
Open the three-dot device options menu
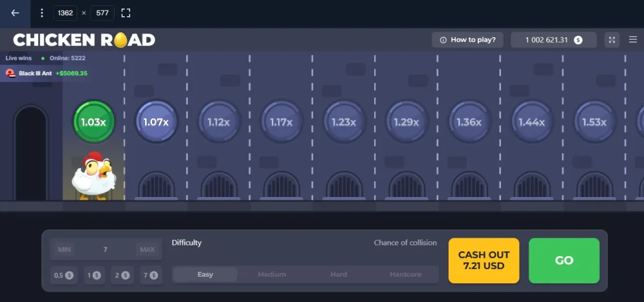click(x=41, y=13)
